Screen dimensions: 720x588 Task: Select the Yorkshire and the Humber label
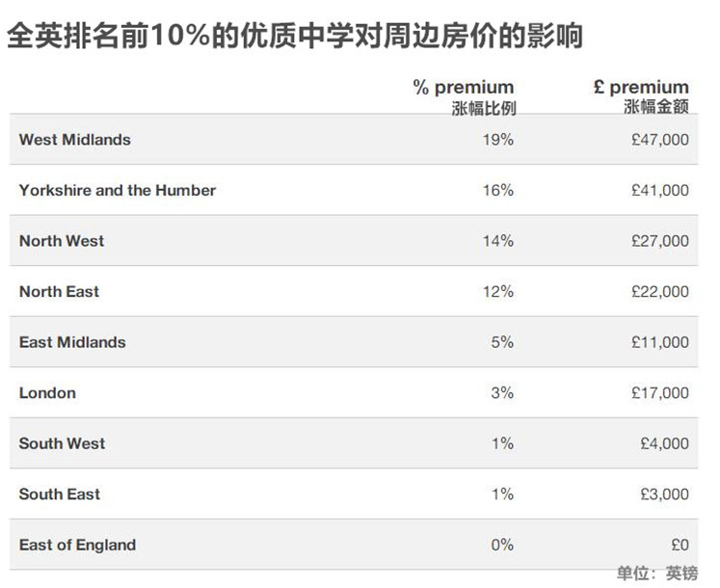pyautogui.click(x=118, y=190)
